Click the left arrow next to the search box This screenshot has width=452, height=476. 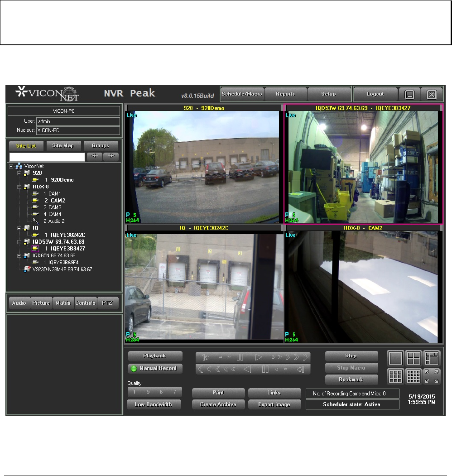click(x=94, y=156)
